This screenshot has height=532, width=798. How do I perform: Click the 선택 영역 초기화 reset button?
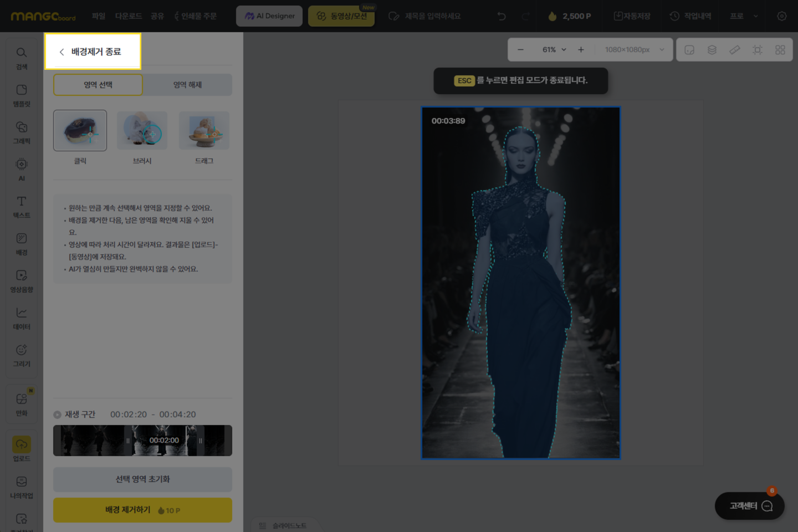142,479
